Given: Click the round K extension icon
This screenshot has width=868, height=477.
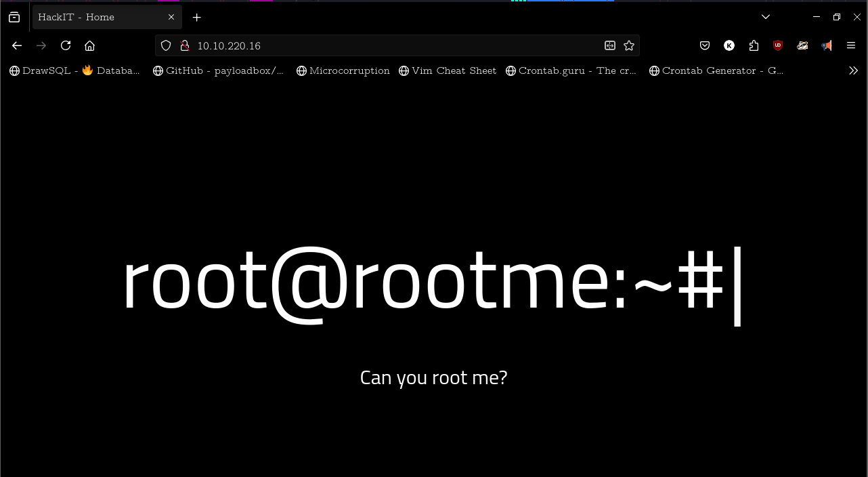Looking at the screenshot, I should [729, 45].
